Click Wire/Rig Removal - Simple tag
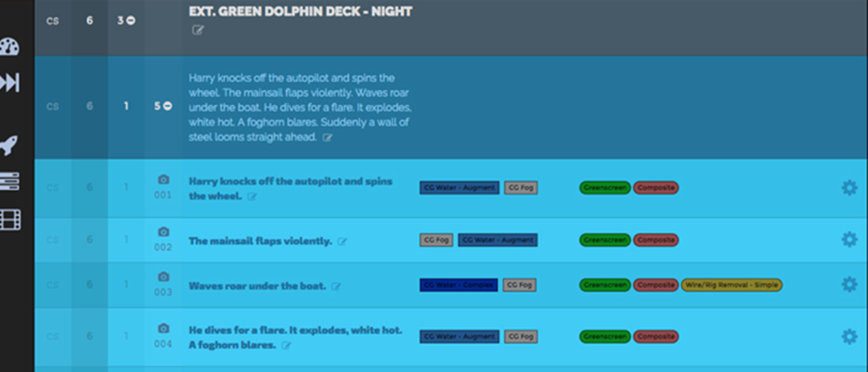The image size is (868, 372). pyautogui.click(x=732, y=285)
